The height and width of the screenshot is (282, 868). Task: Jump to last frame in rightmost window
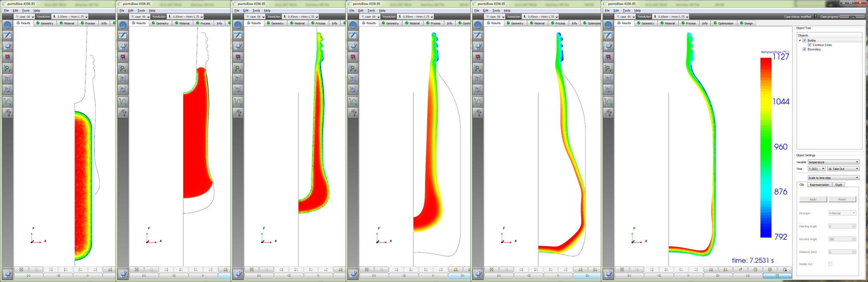click(x=747, y=276)
